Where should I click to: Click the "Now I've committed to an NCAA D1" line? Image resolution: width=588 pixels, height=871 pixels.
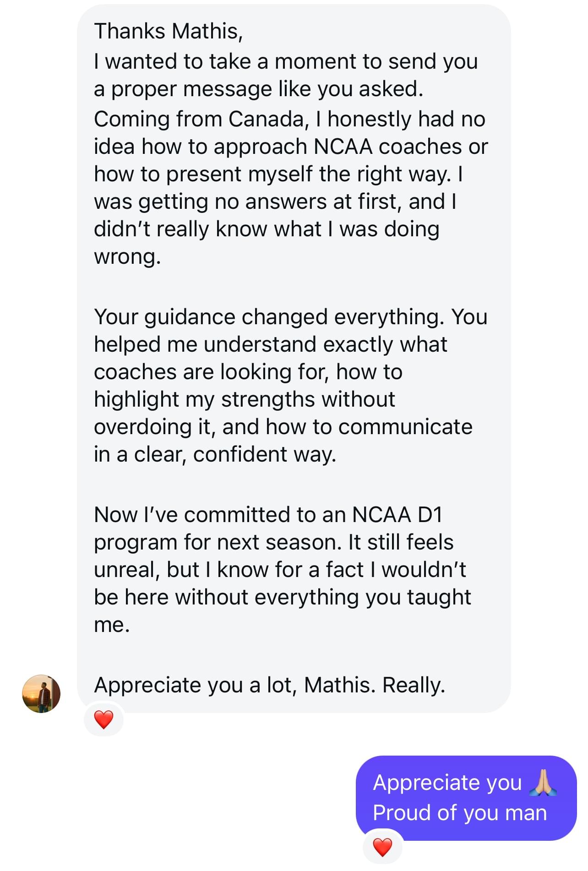(268, 514)
